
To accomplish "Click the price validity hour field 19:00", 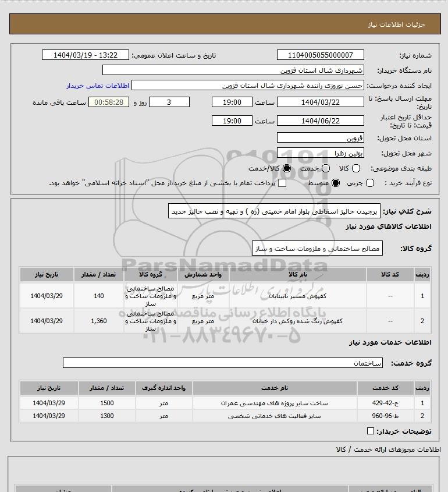I will pyautogui.click(x=232, y=121).
